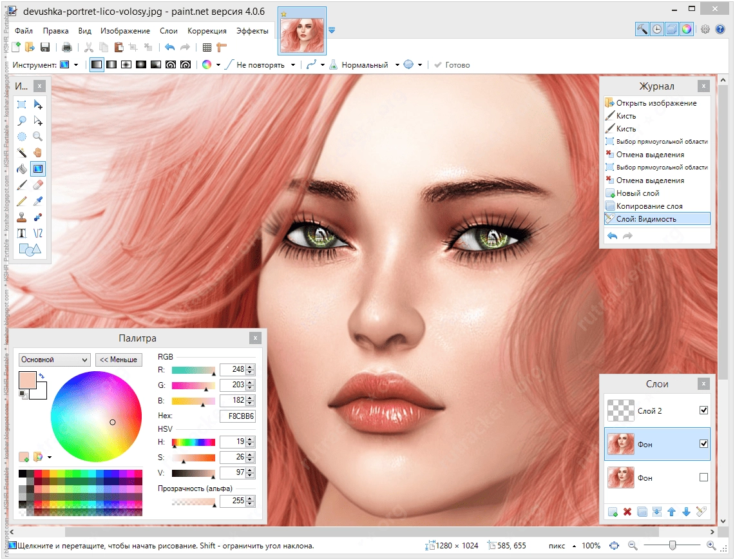Screen dimensions: 735x560
Task: Expand the color mode dropdown arrow in toolbar
Action: tap(218, 65)
